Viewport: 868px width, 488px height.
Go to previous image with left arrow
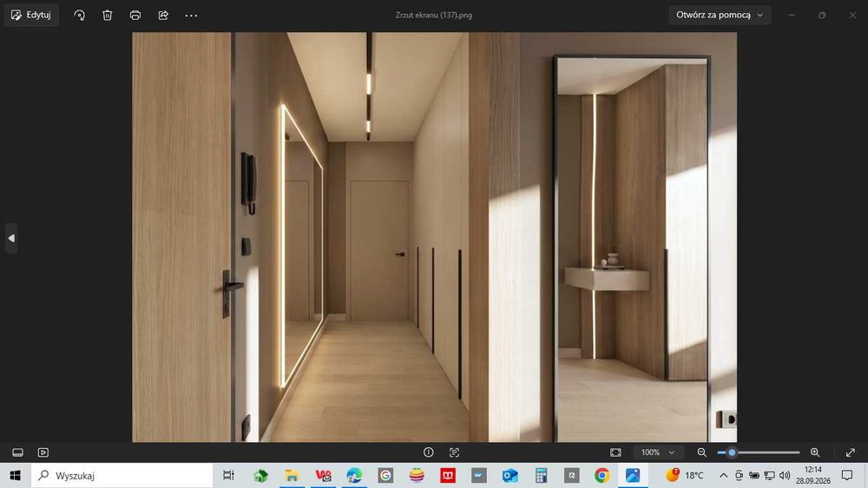click(11, 238)
